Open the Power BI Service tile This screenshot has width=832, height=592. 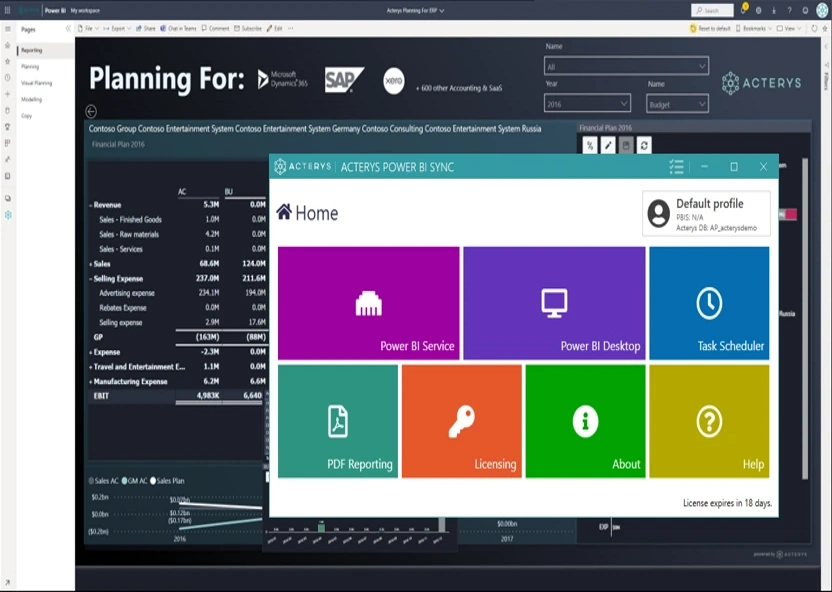pyautogui.click(x=368, y=303)
